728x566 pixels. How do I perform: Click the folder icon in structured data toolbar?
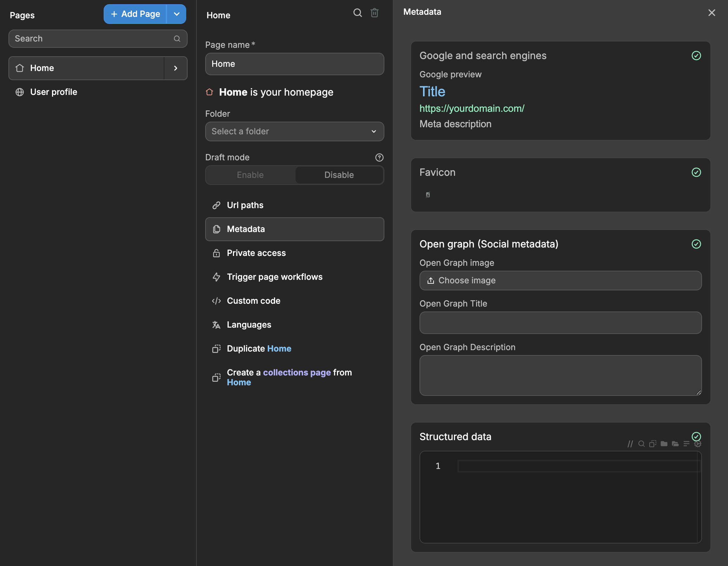point(664,444)
